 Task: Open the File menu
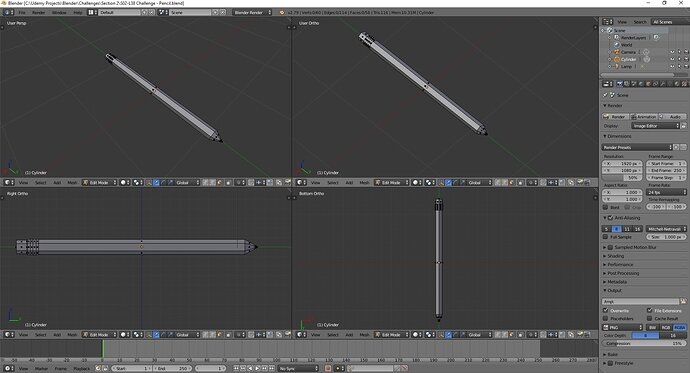[x=22, y=12]
